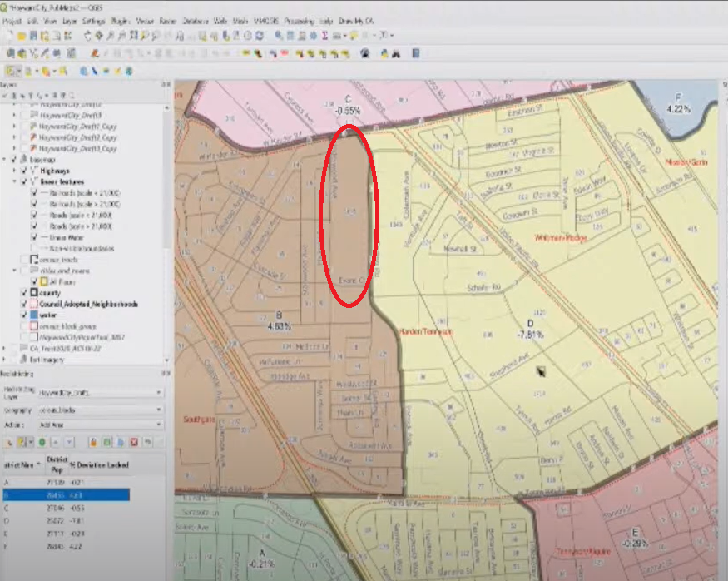Click the binoculars icon in the toolbar
728x581 pixels.
point(396,54)
